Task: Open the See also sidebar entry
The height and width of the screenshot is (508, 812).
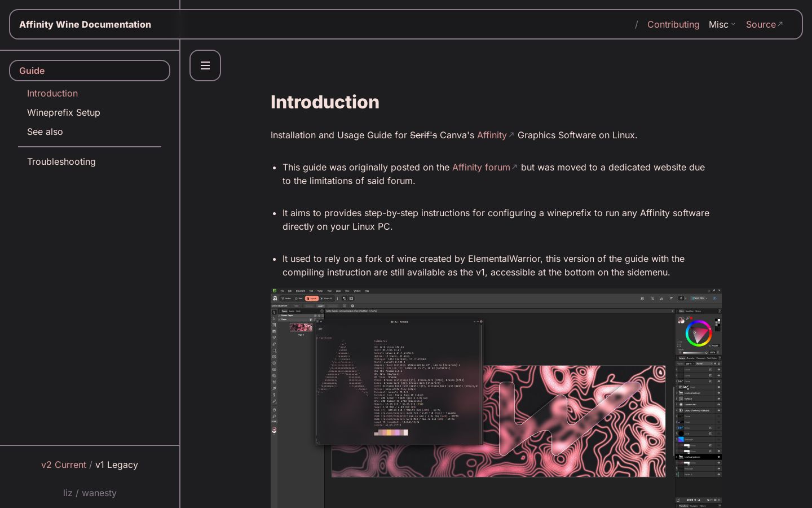Action: (x=45, y=132)
